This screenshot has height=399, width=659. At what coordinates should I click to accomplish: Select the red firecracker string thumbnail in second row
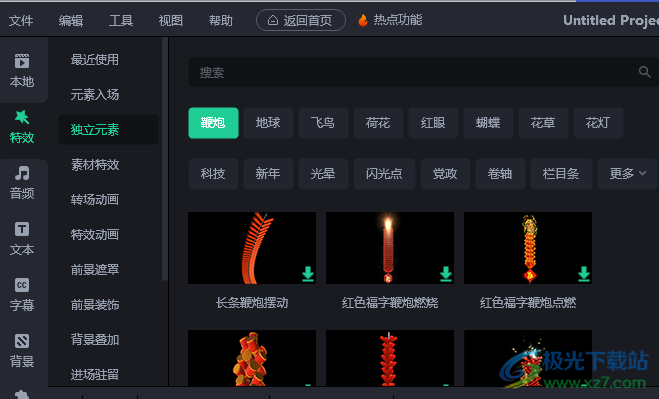tap(390, 358)
